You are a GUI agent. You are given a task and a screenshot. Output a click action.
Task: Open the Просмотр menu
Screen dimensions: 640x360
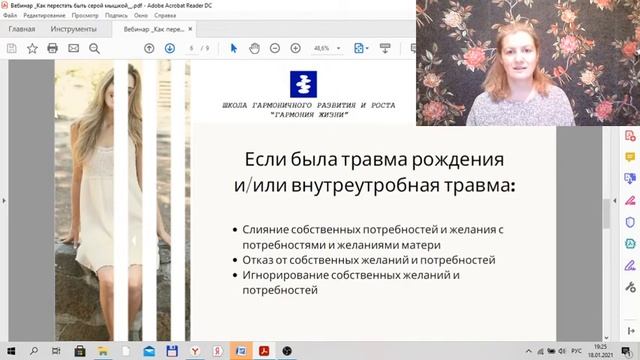click(x=85, y=16)
